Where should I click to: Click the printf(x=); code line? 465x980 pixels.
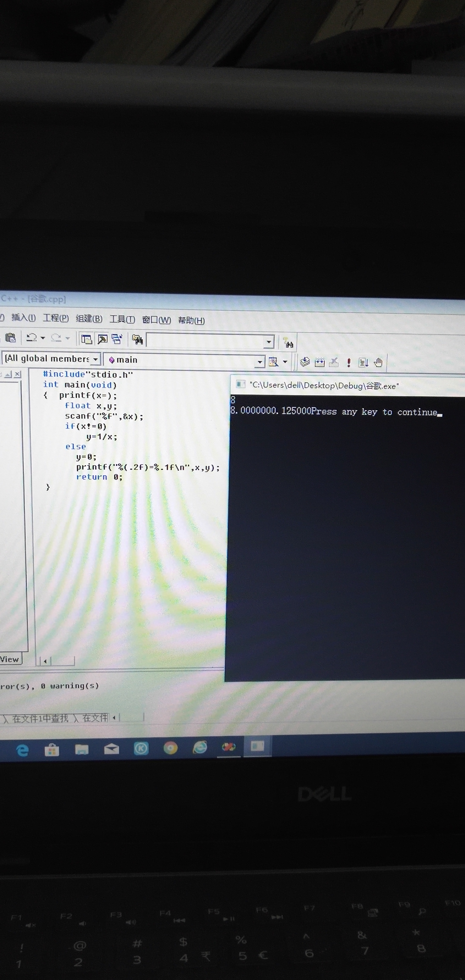pyautogui.click(x=88, y=395)
